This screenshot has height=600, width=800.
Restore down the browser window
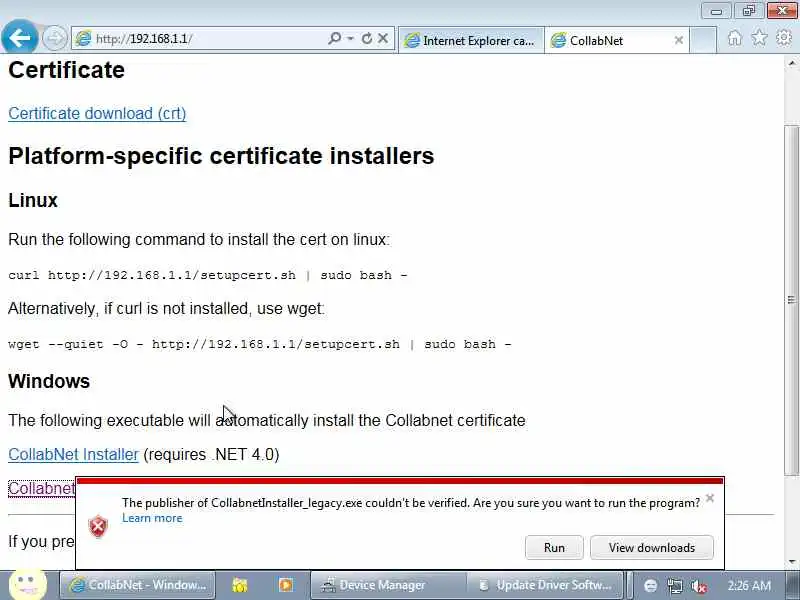748,11
